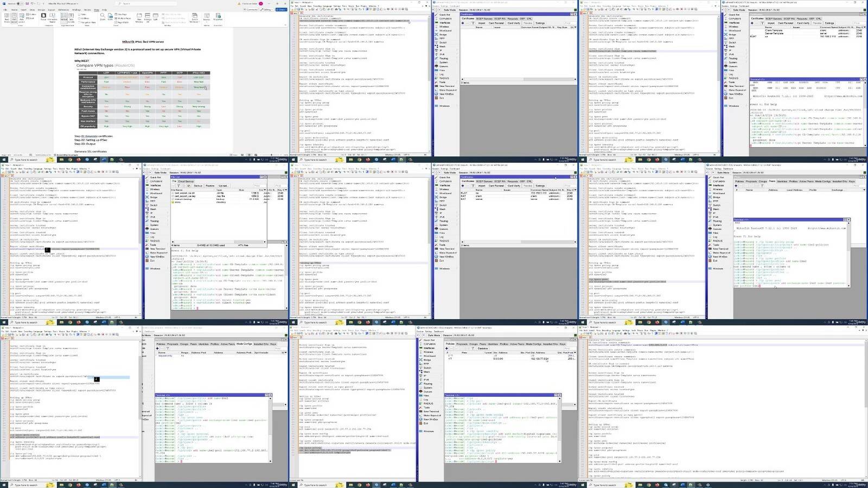The height and width of the screenshot is (488, 868).
Task: Click Share button in Word
Action: [x=281, y=10]
